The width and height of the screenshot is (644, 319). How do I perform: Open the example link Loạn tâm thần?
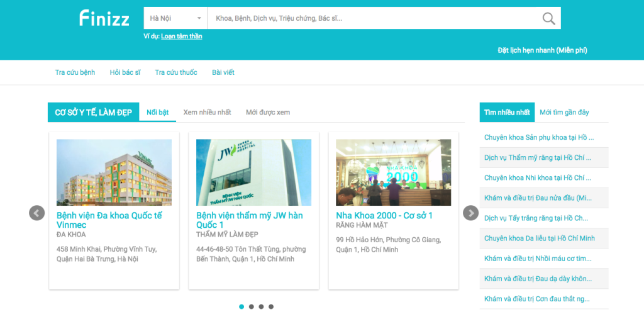click(x=182, y=36)
